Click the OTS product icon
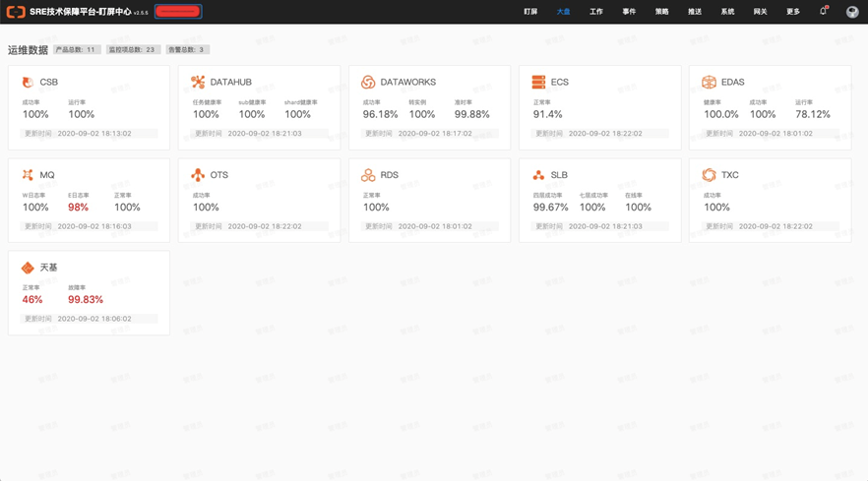The image size is (868, 481). (x=198, y=175)
